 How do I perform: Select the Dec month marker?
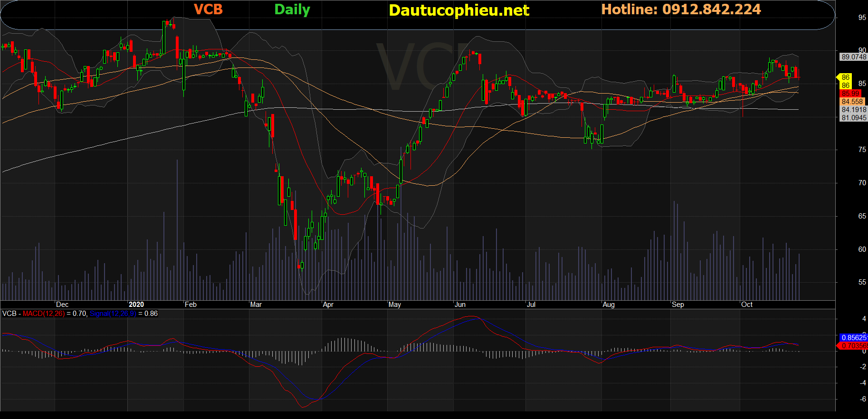pyautogui.click(x=62, y=305)
